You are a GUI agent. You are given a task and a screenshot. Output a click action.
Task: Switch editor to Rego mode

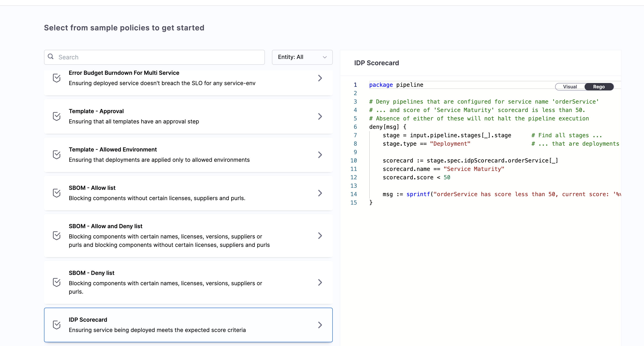coord(599,87)
